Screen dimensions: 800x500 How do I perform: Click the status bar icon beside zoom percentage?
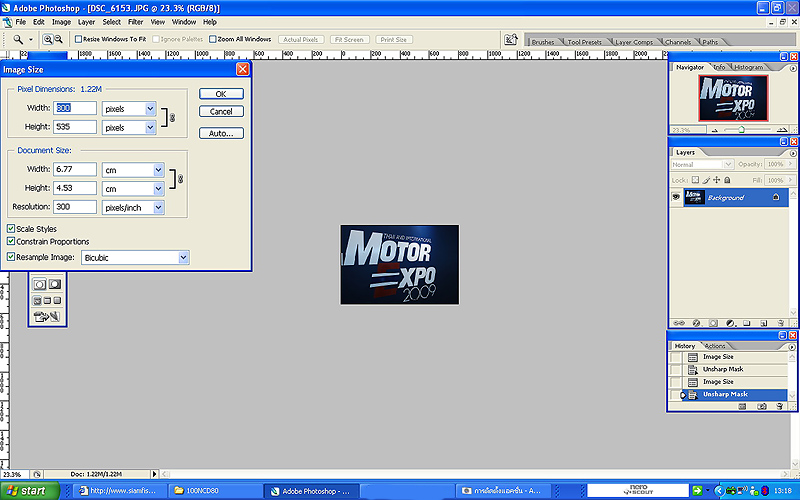37,474
